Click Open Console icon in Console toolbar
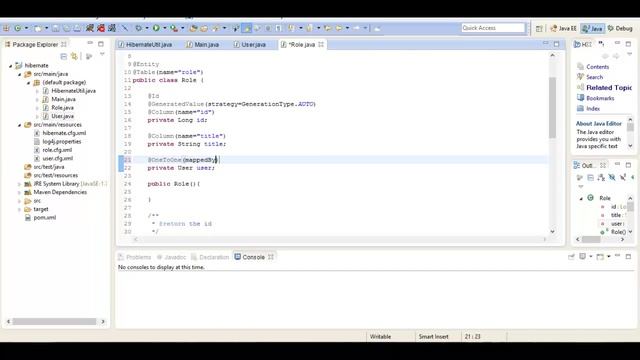The height and width of the screenshot is (360, 640). pos(600,257)
